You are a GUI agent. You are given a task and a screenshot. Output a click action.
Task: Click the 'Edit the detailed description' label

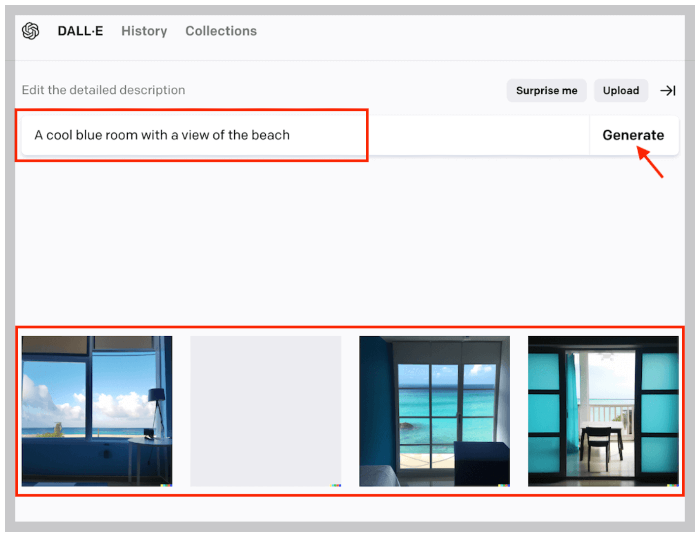104,90
